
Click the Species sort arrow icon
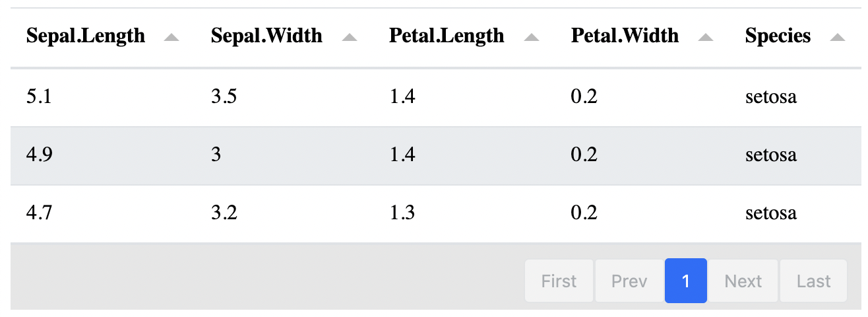point(838,38)
